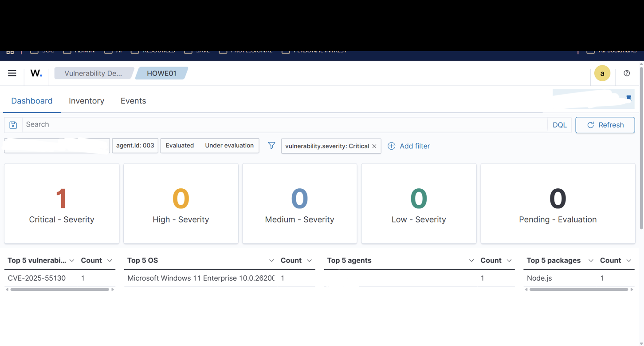The height and width of the screenshot is (346, 644).
Task: Toggle the agent.id: 003 filter pill
Action: 135,145
